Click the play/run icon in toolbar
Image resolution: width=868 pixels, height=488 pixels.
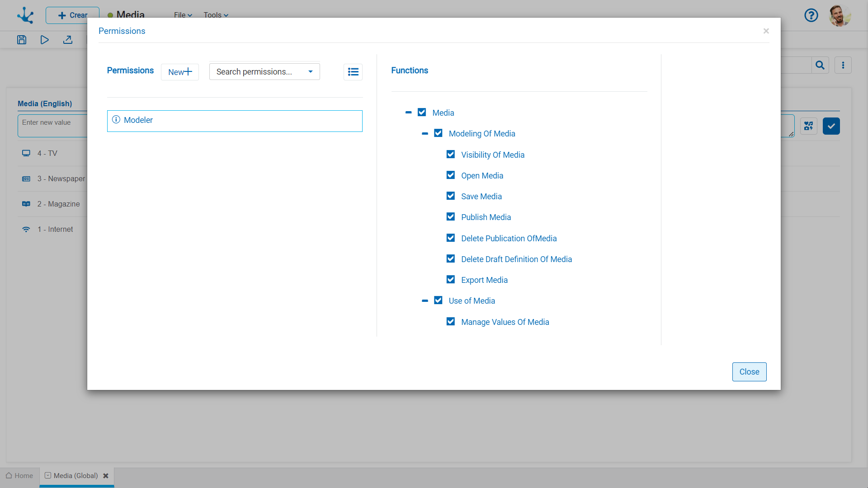(x=44, y=40)
